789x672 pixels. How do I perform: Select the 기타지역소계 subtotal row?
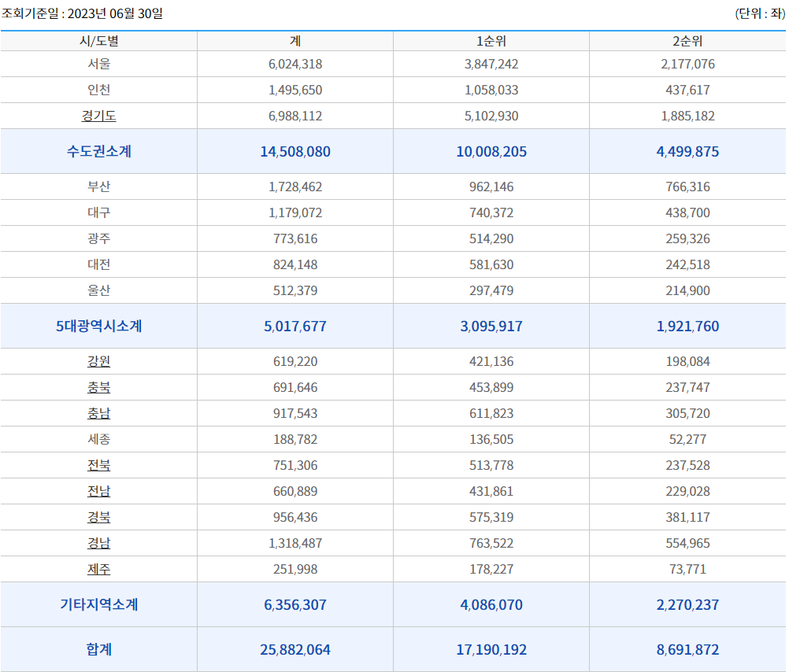tap(98, 604)
